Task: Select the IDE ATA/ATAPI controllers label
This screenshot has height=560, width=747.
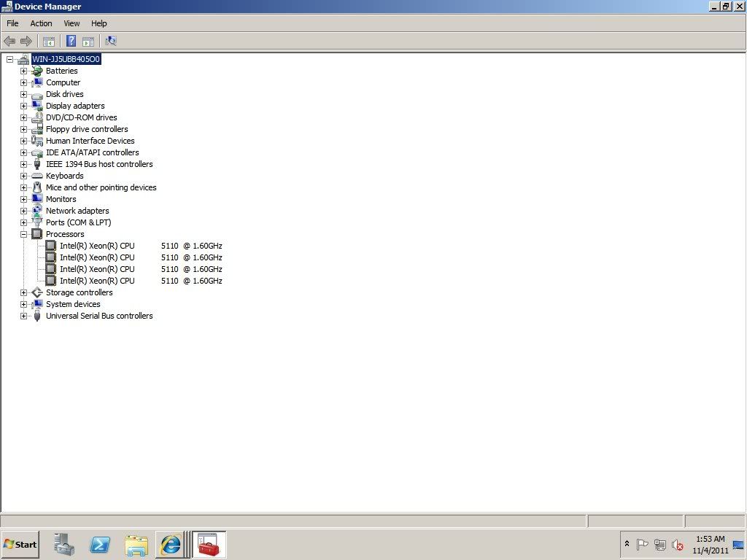Action: point(93,152)
